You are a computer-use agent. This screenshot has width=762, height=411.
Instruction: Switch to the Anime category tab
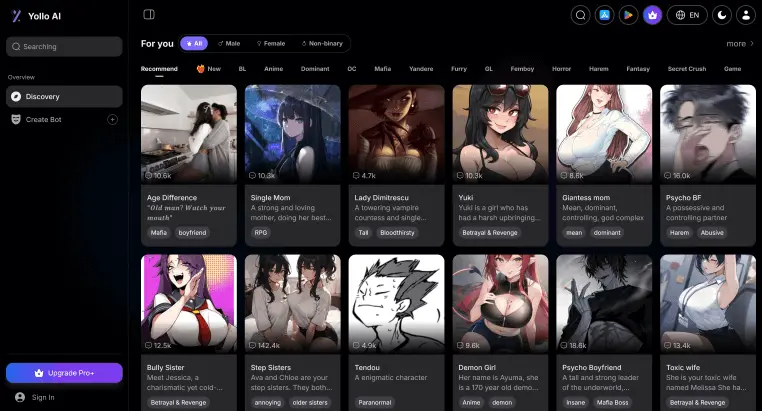(x=273, y=69)
